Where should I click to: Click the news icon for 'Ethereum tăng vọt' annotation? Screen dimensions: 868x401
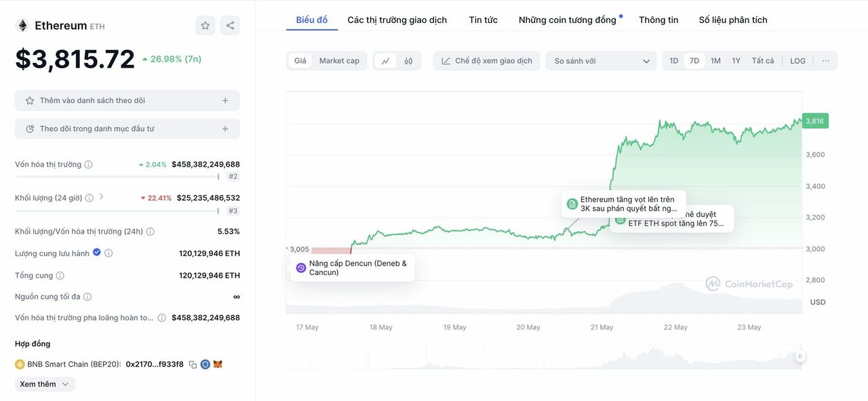click(572, 204)
